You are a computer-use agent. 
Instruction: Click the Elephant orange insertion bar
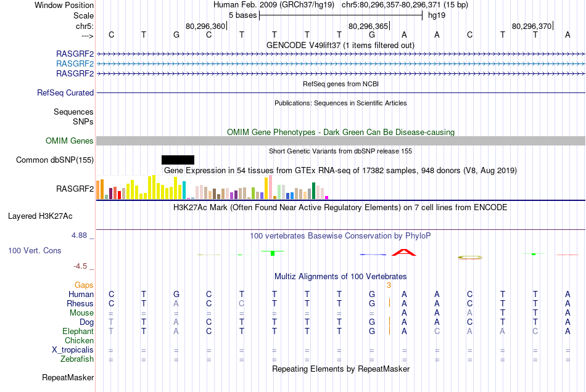click(x=389, y=330)
